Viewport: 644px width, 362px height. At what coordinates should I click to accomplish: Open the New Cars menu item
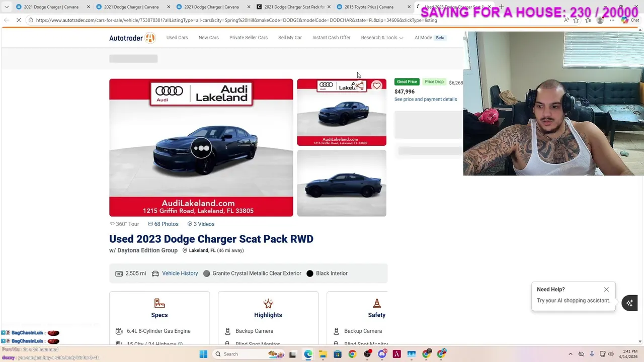(208, 38)
